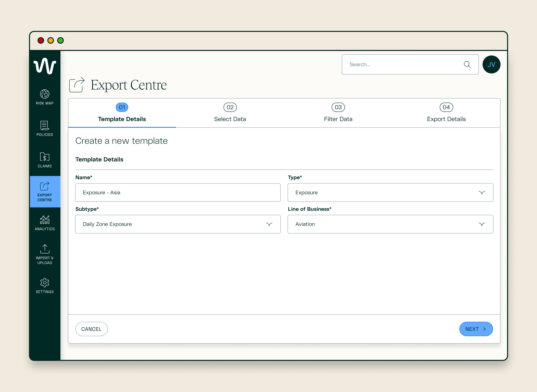
Task: Open Settings gear in the sidebar
Action: (45, 282)
